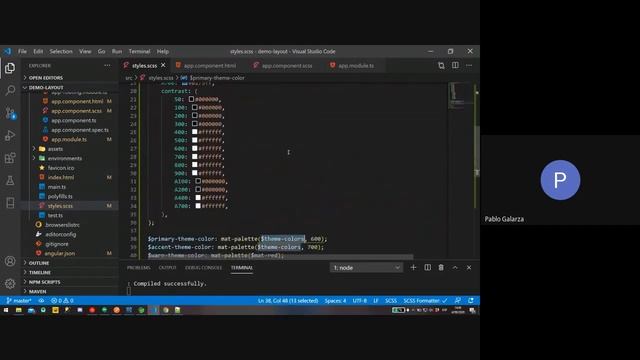Click the SCSS language mode indicator

391,301
